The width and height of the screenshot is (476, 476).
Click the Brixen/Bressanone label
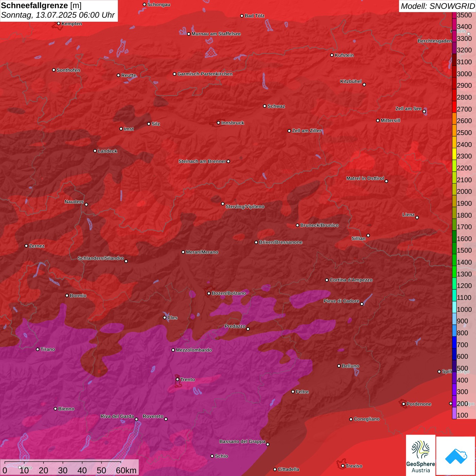click(281, 242)
